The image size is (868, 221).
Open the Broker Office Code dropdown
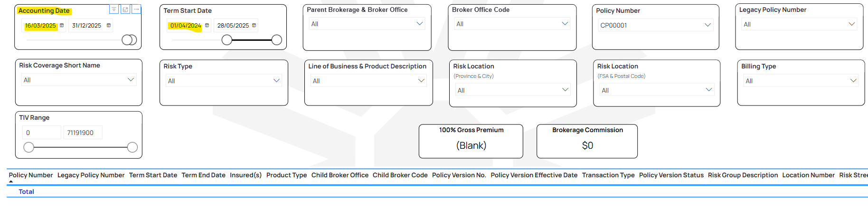(565, 23)
